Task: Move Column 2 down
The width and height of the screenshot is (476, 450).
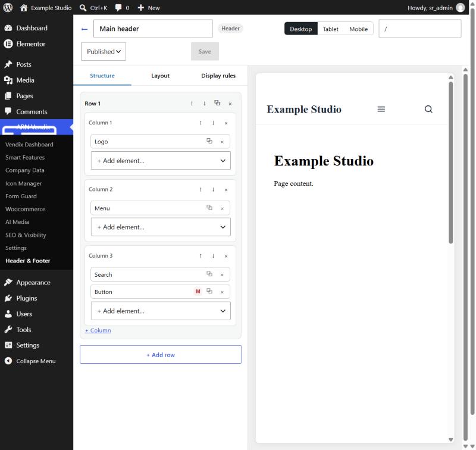Action: coord(214,190)
